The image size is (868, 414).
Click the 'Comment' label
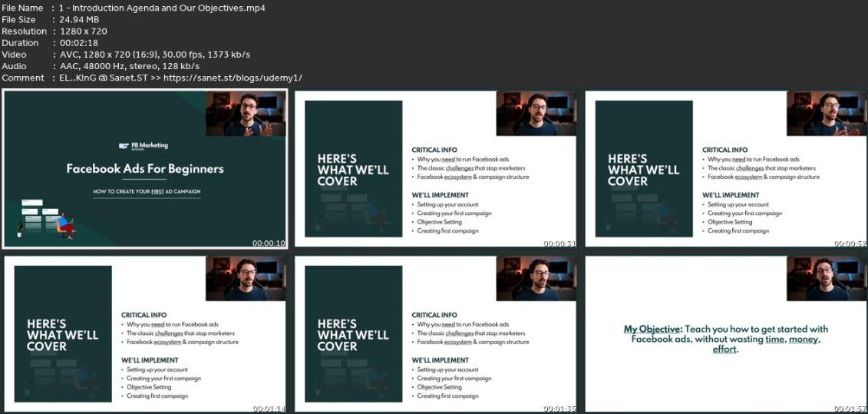point(23,78)
